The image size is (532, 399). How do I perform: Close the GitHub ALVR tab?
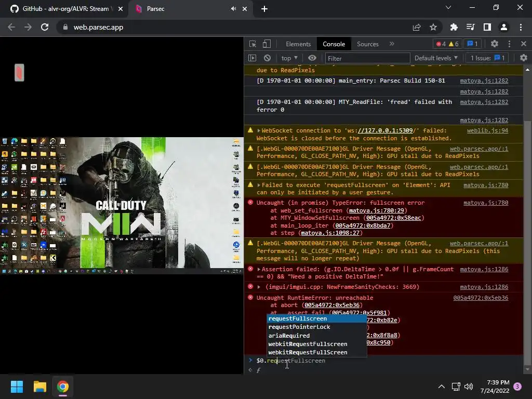(121, 9)
